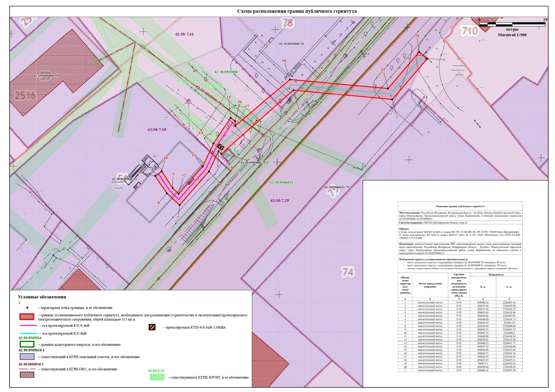This screenshot has height=392, width=555.
Task: Click the map label '42:30-7.14'
Action: [184, 34]
